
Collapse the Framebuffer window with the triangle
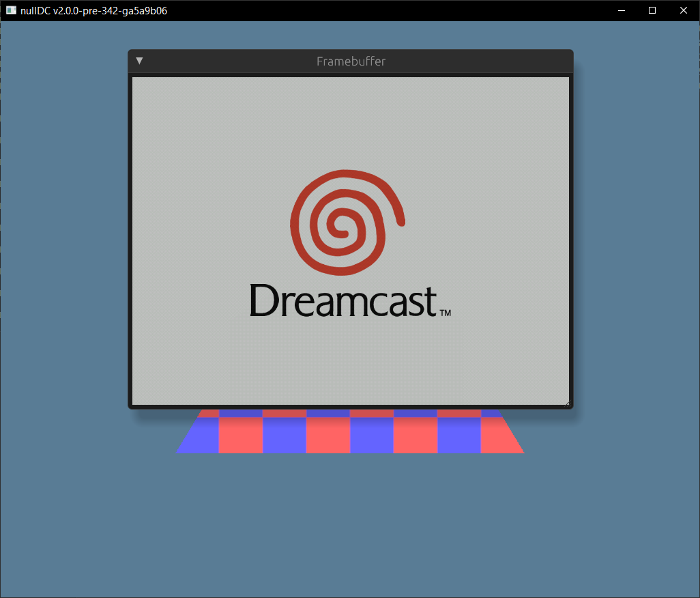pos(139,61)
